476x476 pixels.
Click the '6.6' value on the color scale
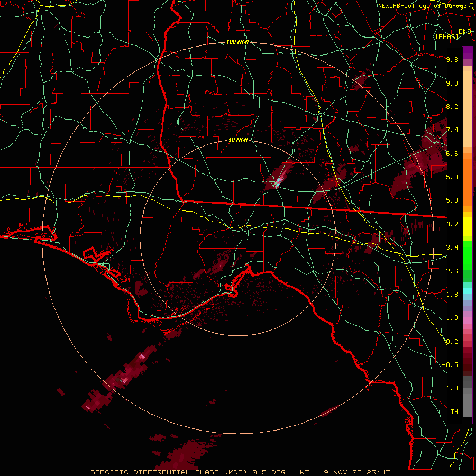coord(452,153)
